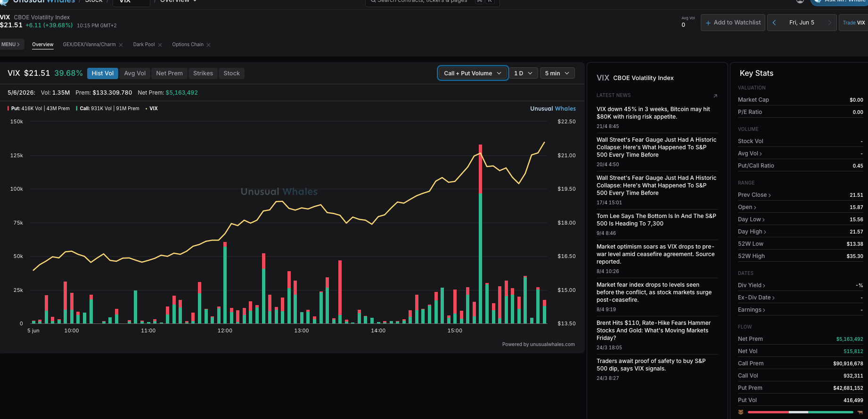
Task: Switch to the Net Prem chart tab
Action: click(x=169, y=73)
